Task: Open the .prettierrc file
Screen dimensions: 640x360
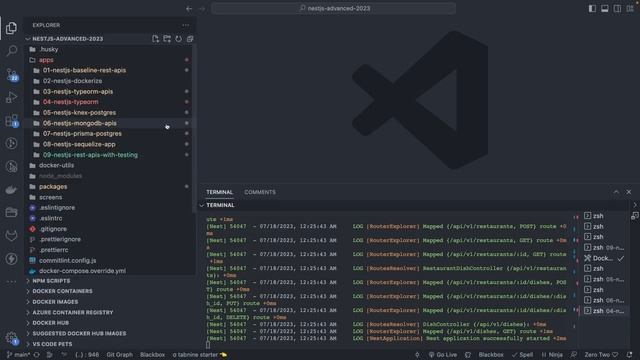Action: (x=108, y=250)
